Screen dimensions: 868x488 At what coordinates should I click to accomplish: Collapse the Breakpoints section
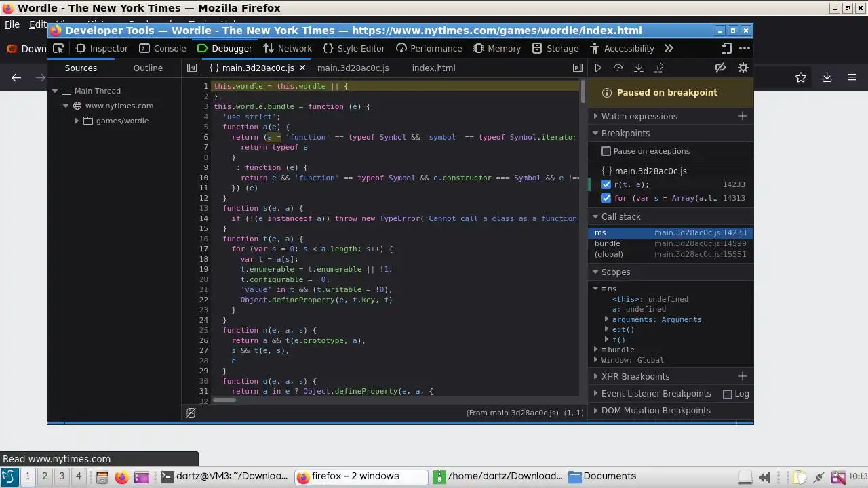[x=625, y=133]
